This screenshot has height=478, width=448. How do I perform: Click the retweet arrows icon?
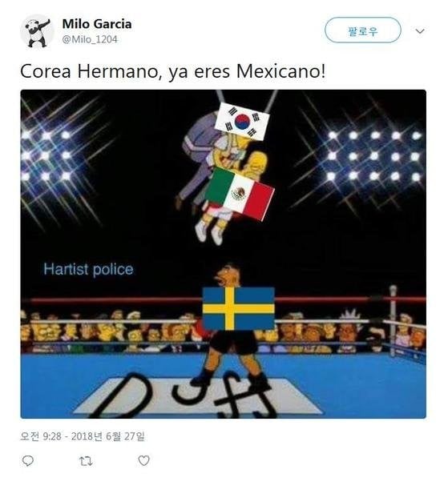point(86,461)
